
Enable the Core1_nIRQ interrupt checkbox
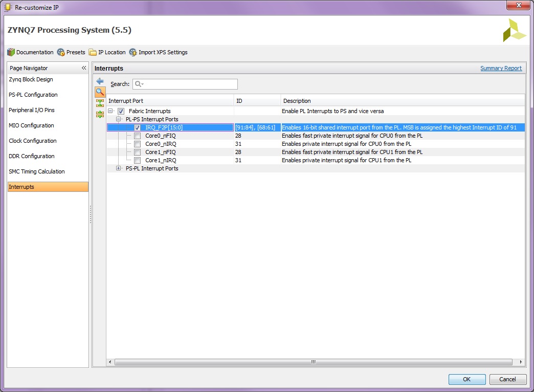point(137,160)
